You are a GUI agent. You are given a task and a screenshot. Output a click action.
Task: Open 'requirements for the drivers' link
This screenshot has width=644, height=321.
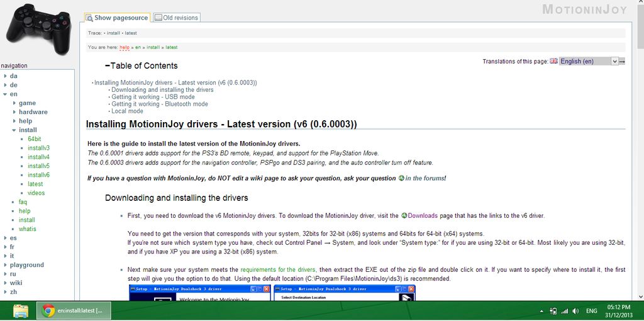coord(278,269)
